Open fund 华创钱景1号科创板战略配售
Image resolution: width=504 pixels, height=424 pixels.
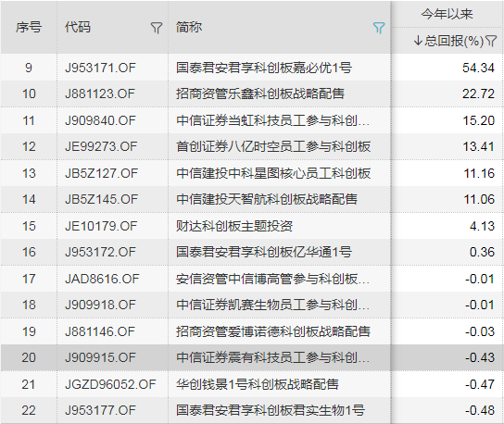tap(258, 384)
